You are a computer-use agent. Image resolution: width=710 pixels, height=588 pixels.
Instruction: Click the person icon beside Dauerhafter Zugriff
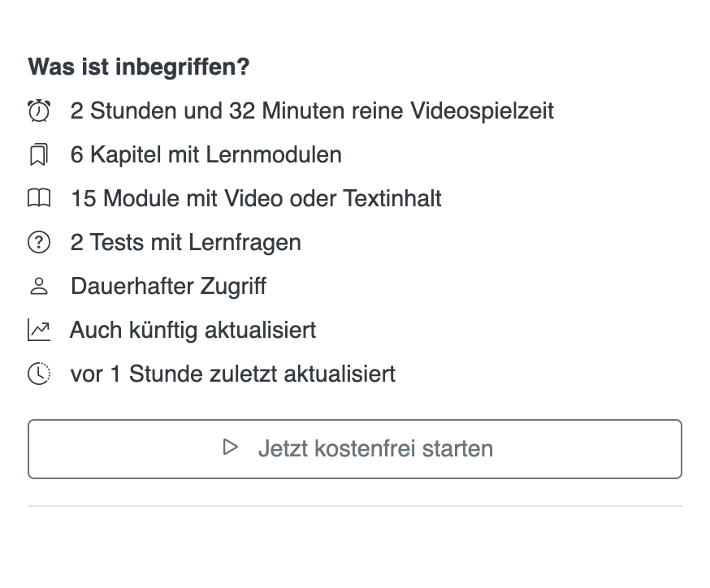click(x=38, y=287)
